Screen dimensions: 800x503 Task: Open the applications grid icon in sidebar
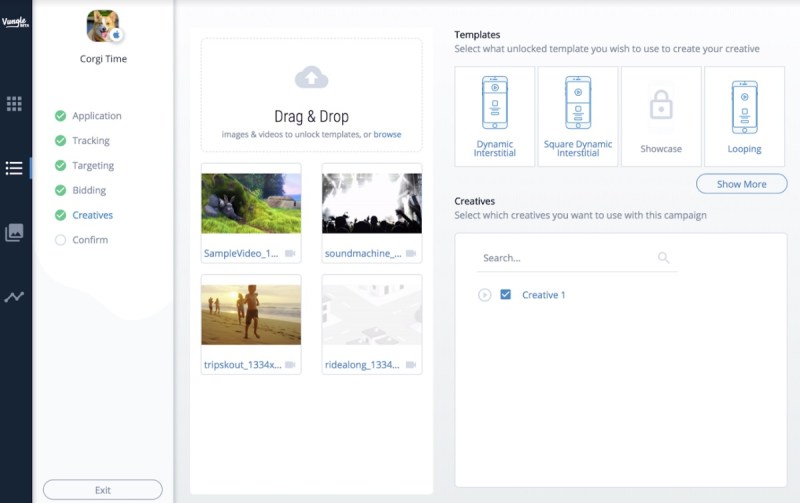click(x=14, y=104)
